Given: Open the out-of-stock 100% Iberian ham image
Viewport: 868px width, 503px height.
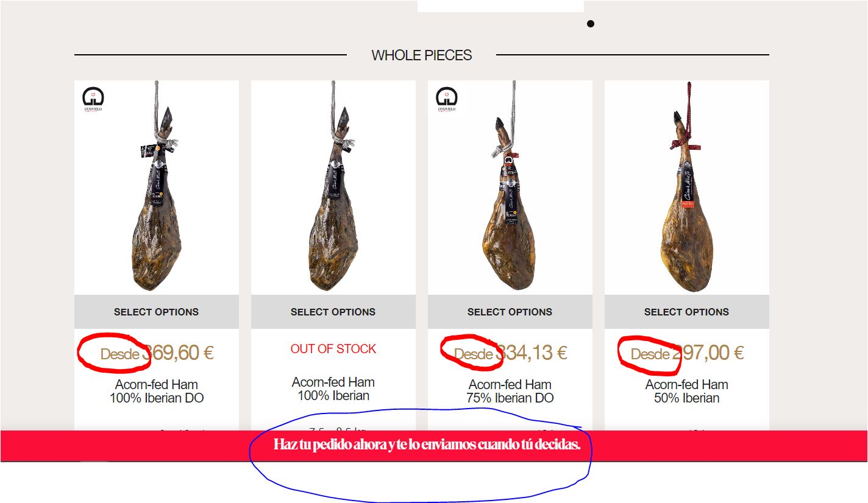Looking at the screenshot, I should point(333,188).
